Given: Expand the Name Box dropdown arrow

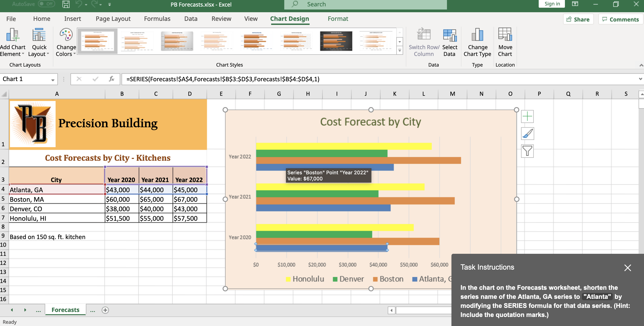Looking at the screenshot, I should [53, 80].
